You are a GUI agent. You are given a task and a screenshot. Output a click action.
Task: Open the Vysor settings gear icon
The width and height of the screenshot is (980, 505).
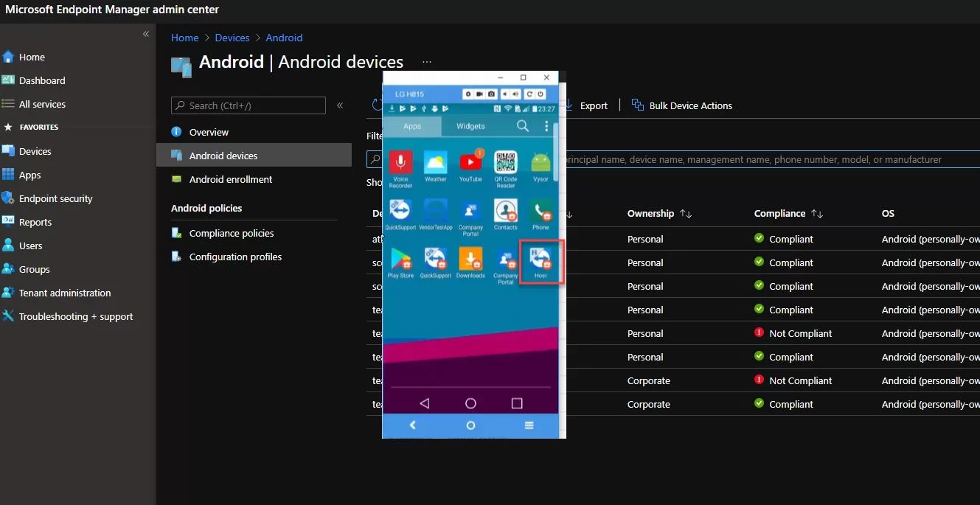(469, 94)
